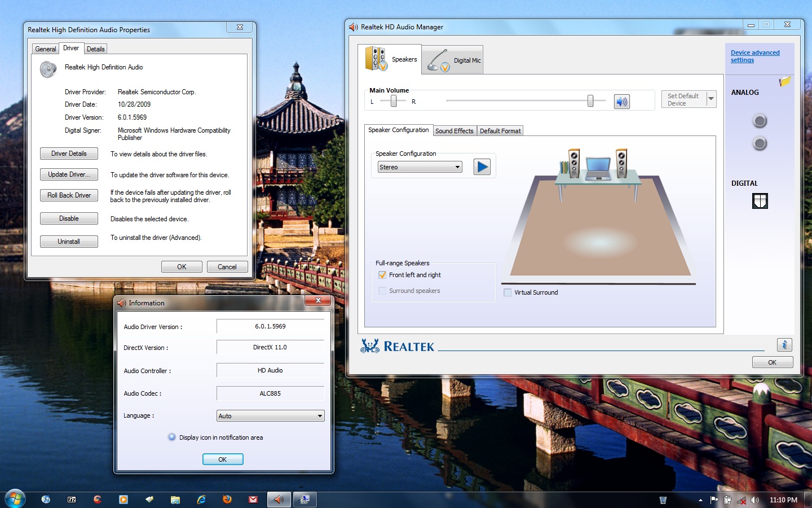Image resolution: width=812 pixels, height=508 pixels.
Task: Click the lower analog jack connector
Action: [x=760, y=144]
